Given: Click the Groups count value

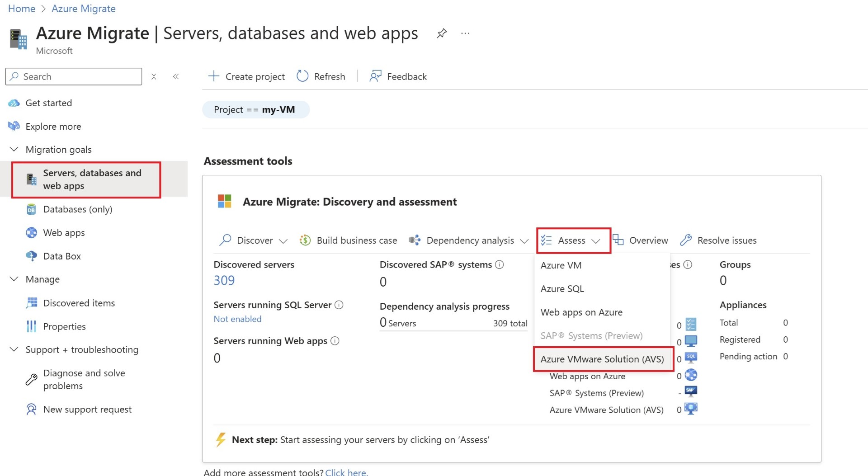Looking at the screenshot, I should pyautogui.click(x=723, y=281).
